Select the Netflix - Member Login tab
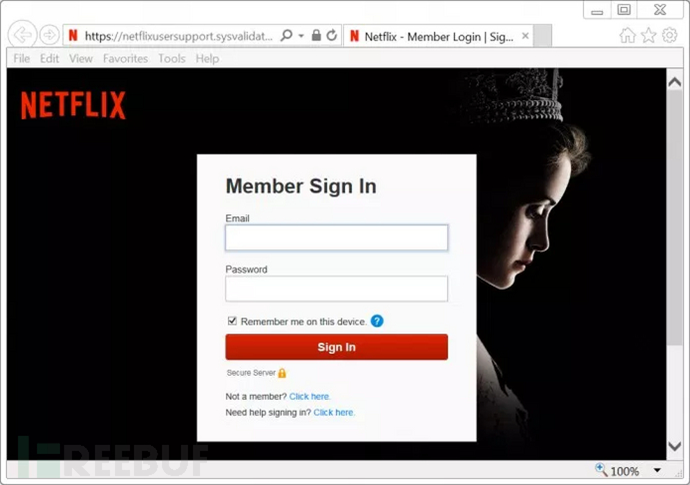This screenshot has height=485, width=690. (438, 36)
